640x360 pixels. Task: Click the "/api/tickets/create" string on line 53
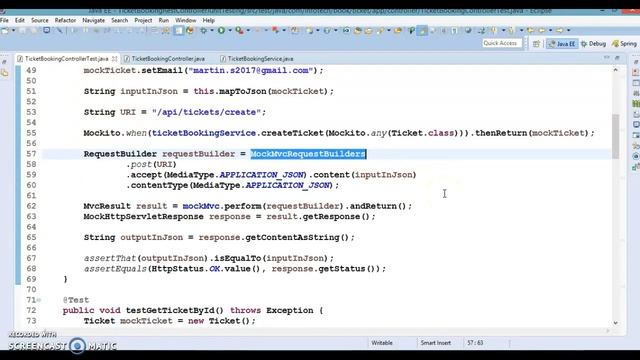[206, 112]
